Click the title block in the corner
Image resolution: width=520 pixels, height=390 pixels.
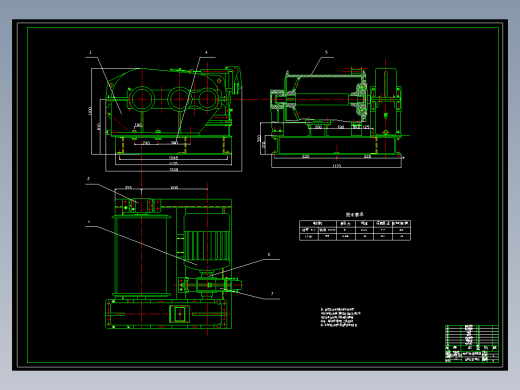click(x=472, y=344)
